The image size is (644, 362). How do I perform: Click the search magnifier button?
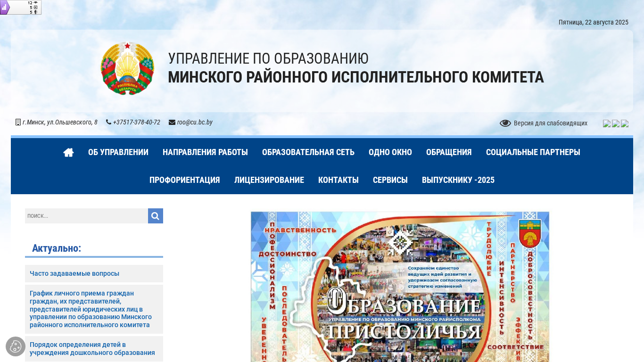156,216
